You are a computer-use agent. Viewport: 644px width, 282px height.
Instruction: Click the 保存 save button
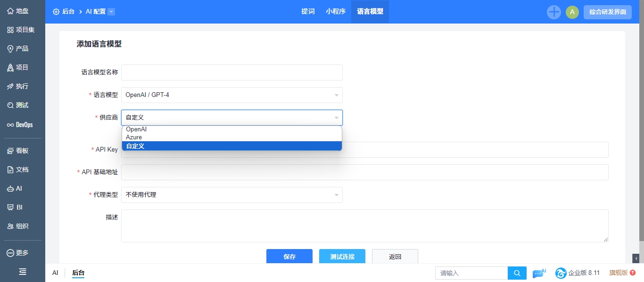pyautogui.click(x=289, y=257)
